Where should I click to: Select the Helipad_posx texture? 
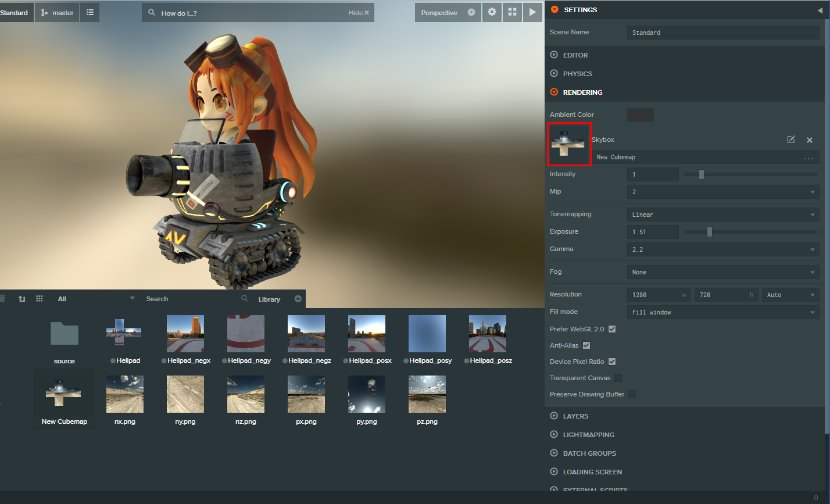pyautogui.click(x=367, y=341)
